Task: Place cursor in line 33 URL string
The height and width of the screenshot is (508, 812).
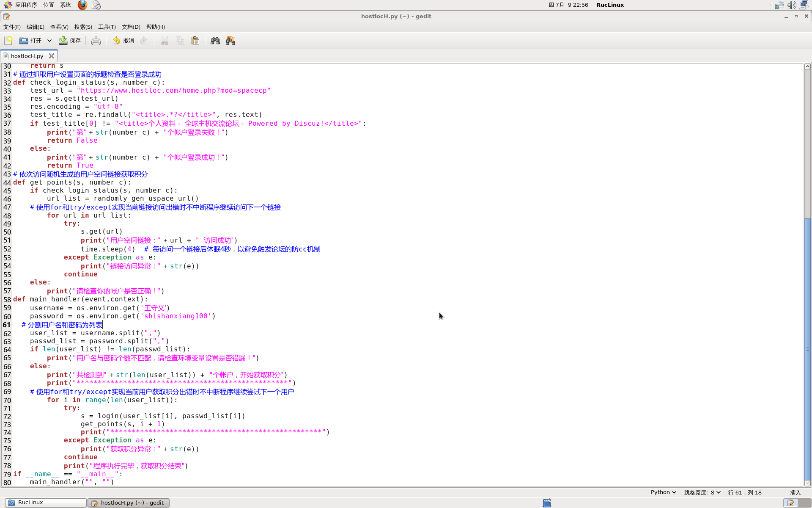Action: click(x=173, y=91)
